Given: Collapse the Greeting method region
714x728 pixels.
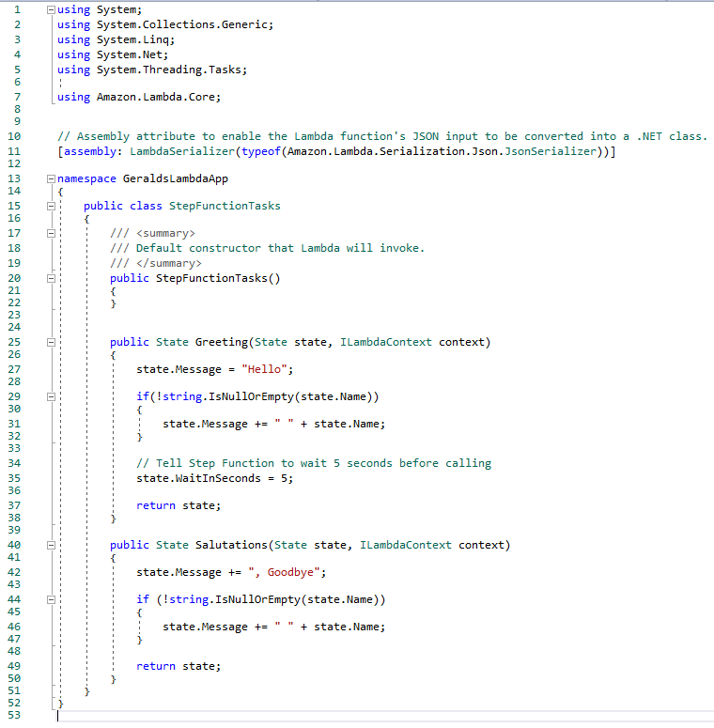Looking at the screenshot, I should [x=51, y=343].
